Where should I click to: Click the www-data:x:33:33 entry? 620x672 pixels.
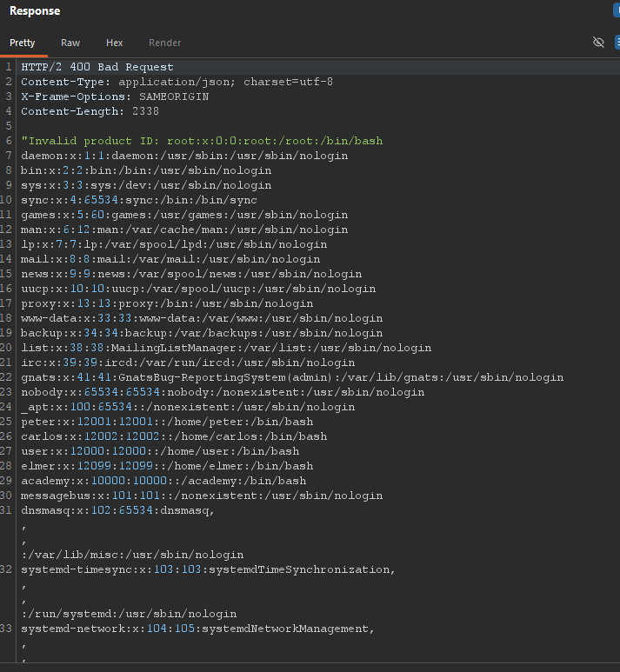[x=202, y=318]
